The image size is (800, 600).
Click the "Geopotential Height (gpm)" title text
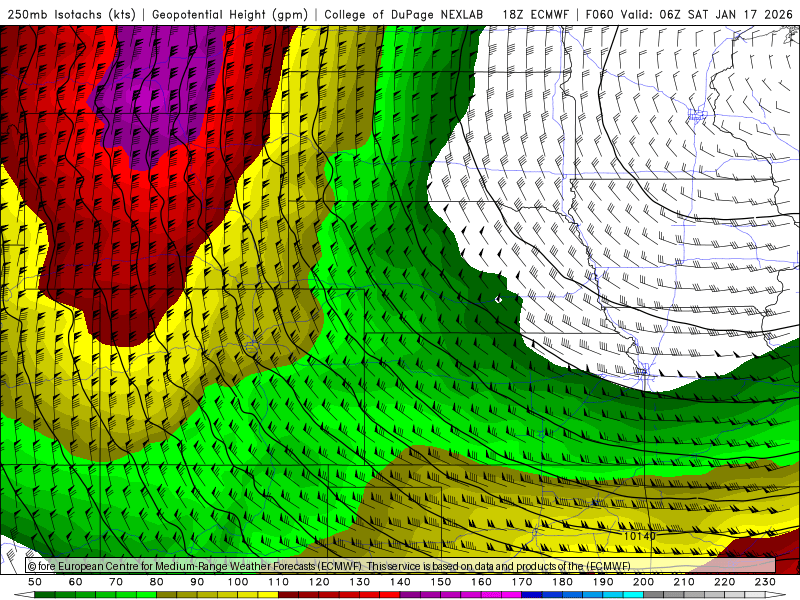point(230,14)
